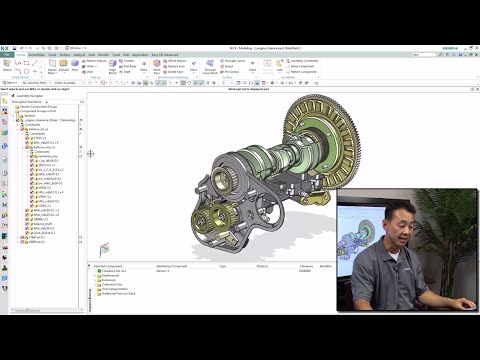Expand the Interference folder in clearance browser
The width and height of the screenshot is (480, 360).
[95, 276]
